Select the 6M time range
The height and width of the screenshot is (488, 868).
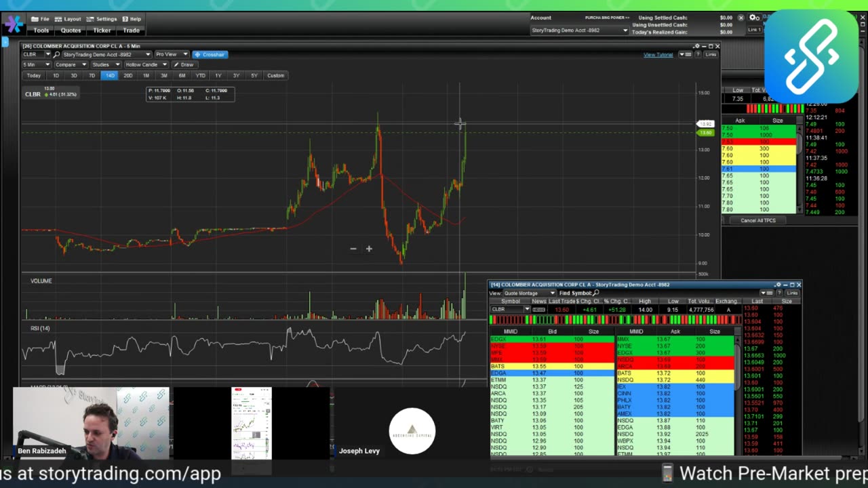[x=182, y=75]
